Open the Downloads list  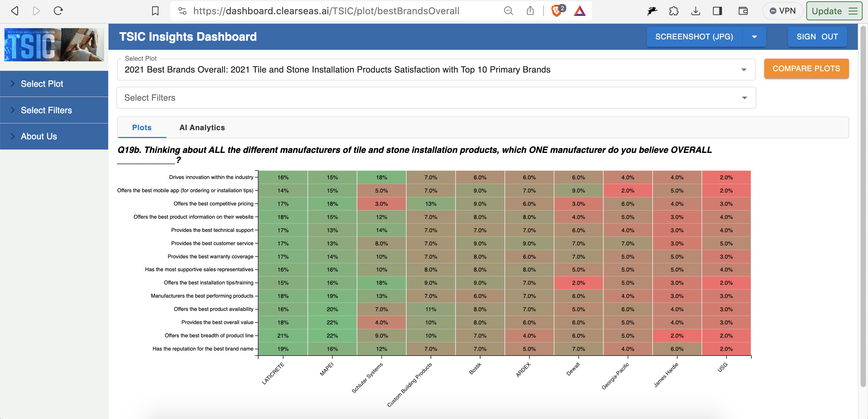point(696,11)
